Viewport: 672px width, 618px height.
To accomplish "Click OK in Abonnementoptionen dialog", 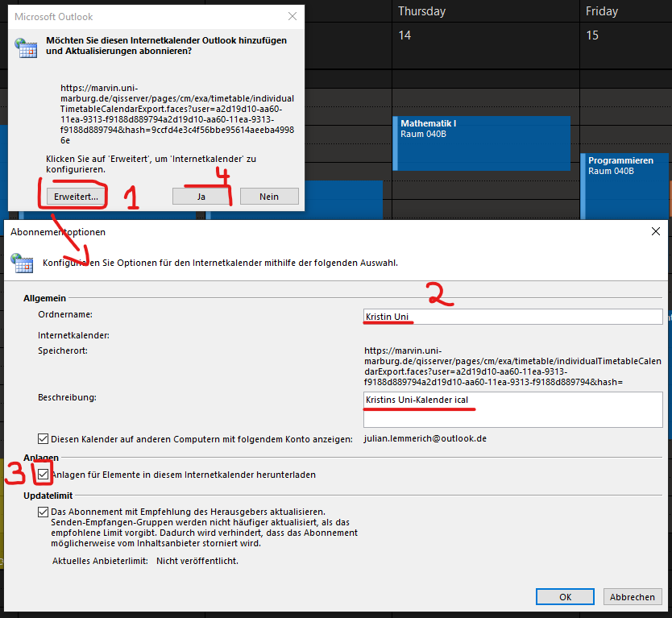I will (x=565, y=596).
